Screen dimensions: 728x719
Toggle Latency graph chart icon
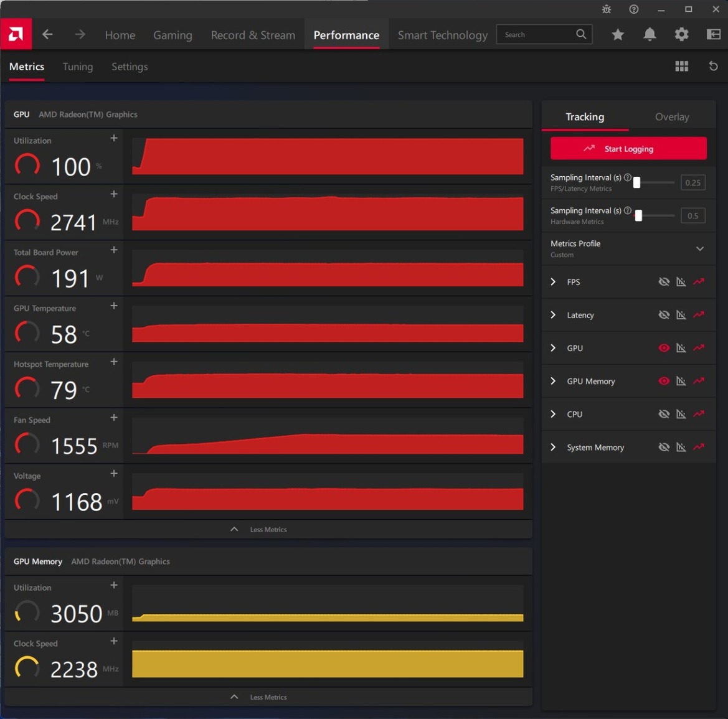(681, 315)
